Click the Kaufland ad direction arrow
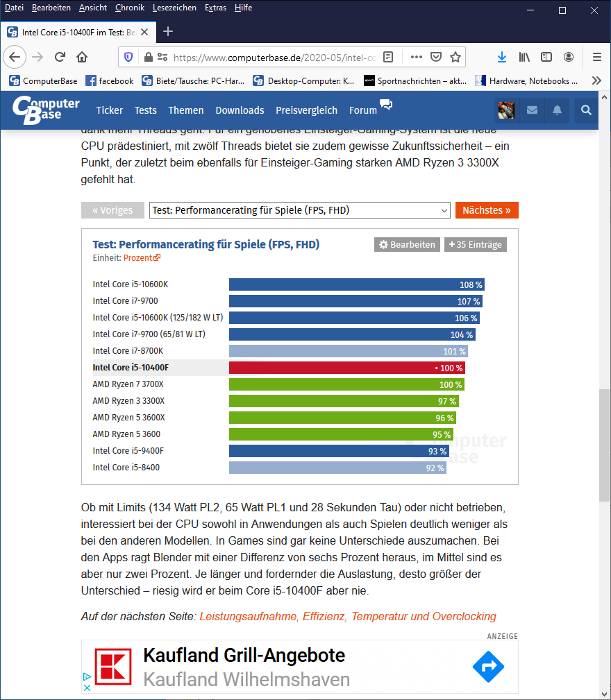This screenshot has width=611, height=700. pyautogui.click(x=488, y=667)
